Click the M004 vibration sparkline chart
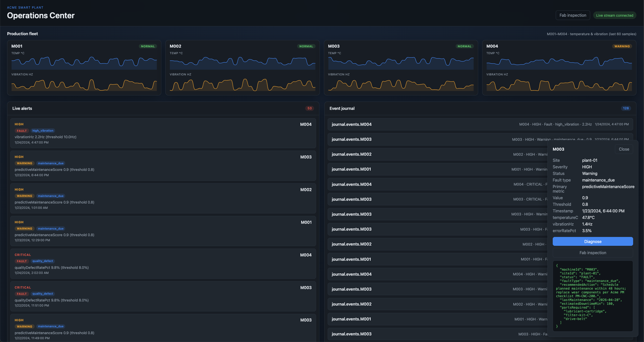This screenshot has height=342, width=644. click(x=559, y=85)
